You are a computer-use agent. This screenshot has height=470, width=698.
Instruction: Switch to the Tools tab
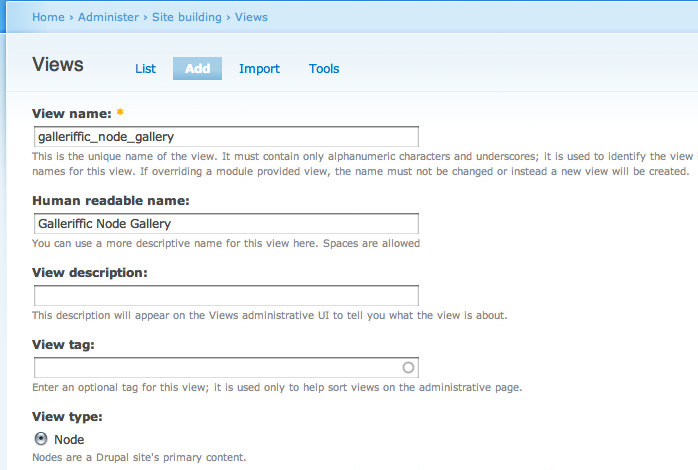(x=324, y=69)
